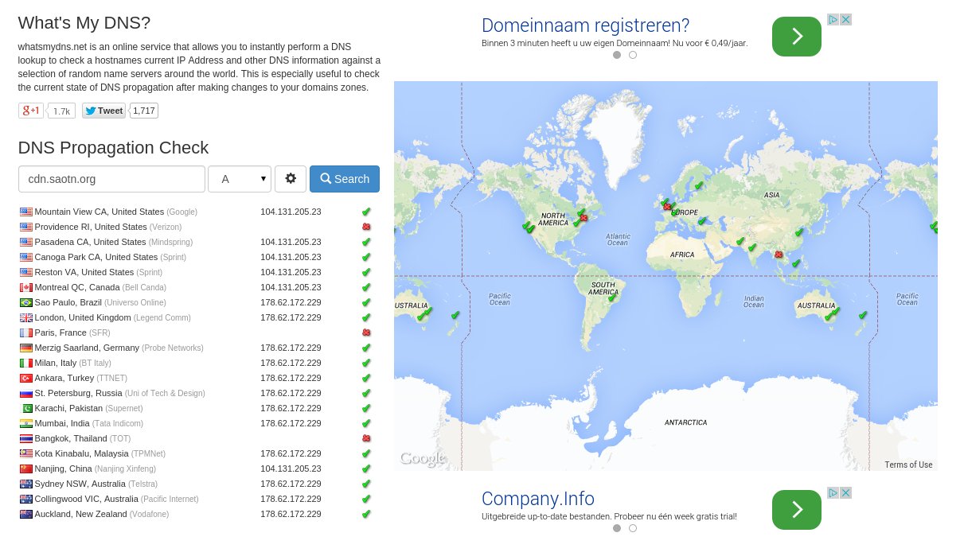
Task: Click the Germany flag for Merzig Saarland
Action: pos(26,348)
